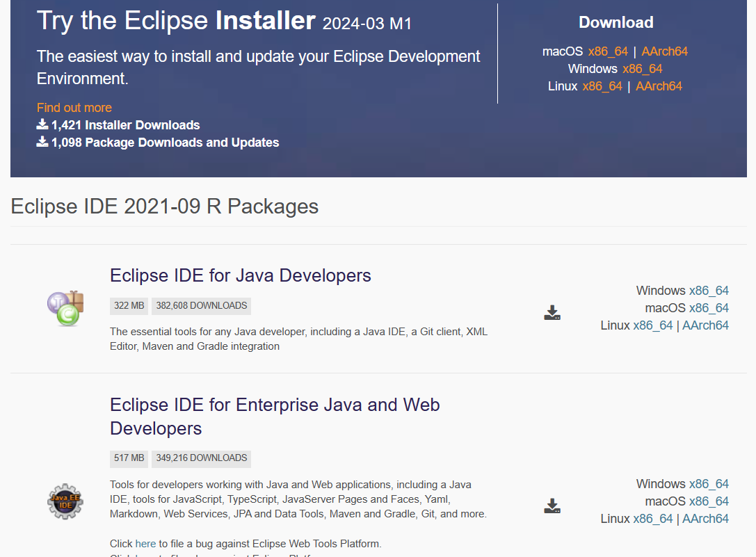
Task: Get Enterprise Java package for Linux x86_64
Action: 653,519
